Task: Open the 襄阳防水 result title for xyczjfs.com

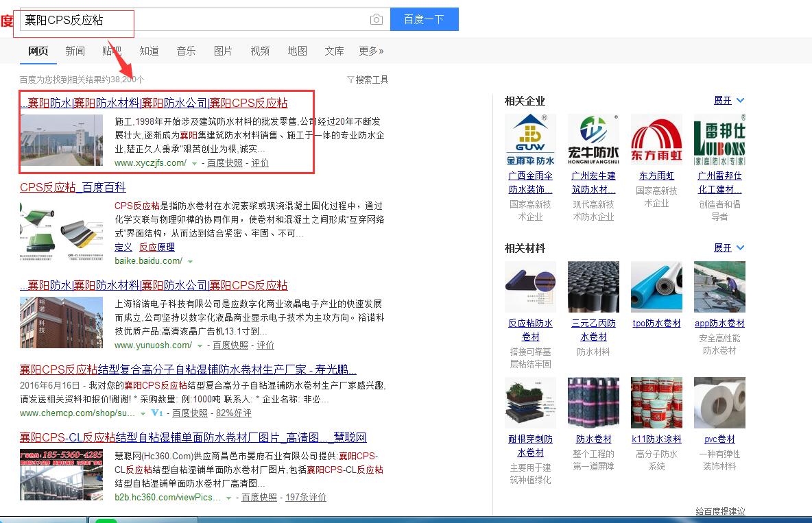Action: 154,103
